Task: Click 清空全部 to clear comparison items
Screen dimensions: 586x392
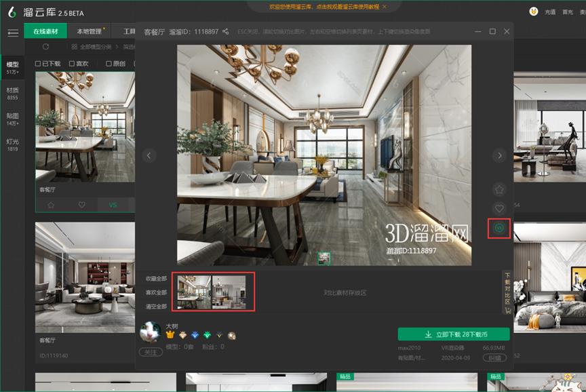Action: pyautogui.click(x=156, y=307)
